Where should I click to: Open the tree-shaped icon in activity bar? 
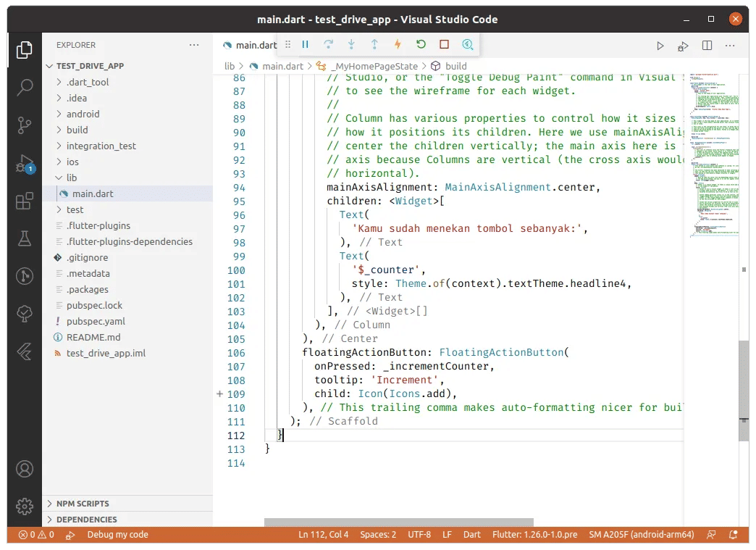pos(24,314)
